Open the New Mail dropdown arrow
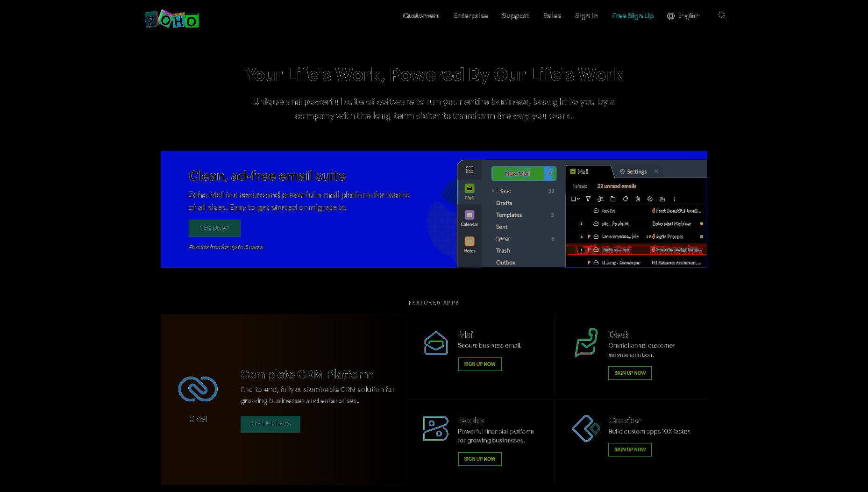Screen dimensions: 868x492 click(x=550, y=173)
